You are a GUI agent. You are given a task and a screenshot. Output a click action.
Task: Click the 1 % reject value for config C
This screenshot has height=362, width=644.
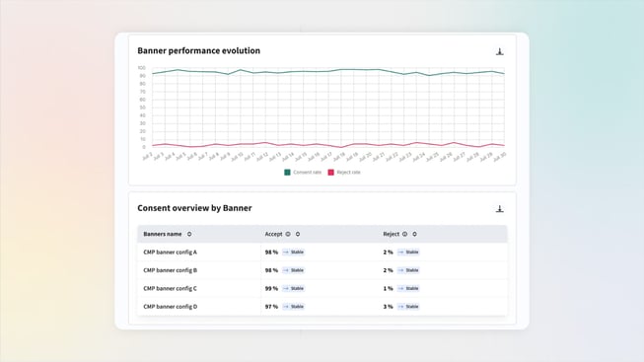[x=389, y=288]
